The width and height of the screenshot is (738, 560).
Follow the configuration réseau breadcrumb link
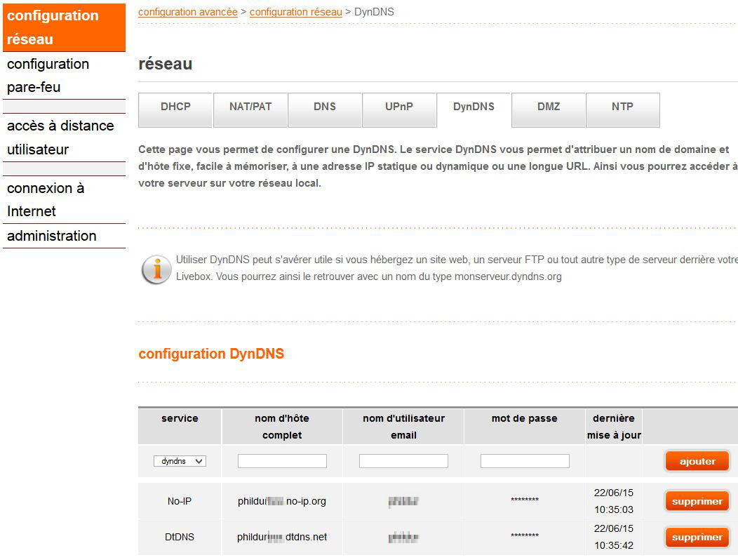click(295, 12)
